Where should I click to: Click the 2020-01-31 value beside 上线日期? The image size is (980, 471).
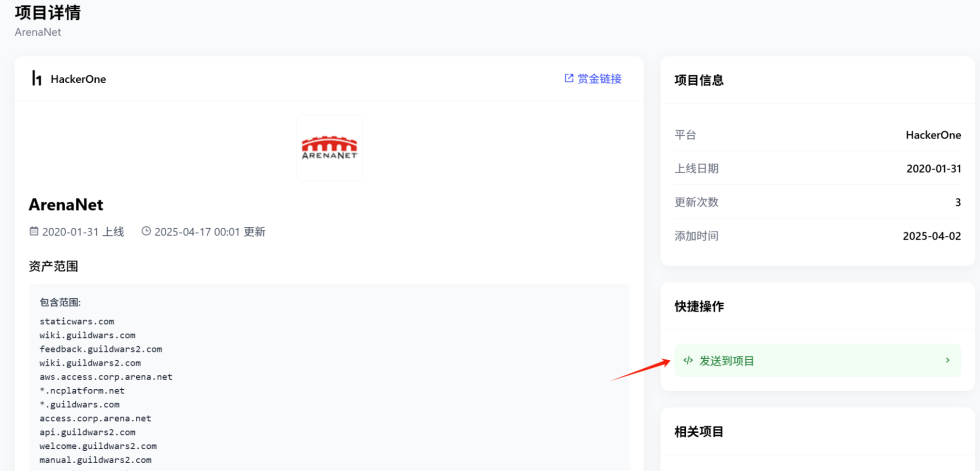point(934,169)
